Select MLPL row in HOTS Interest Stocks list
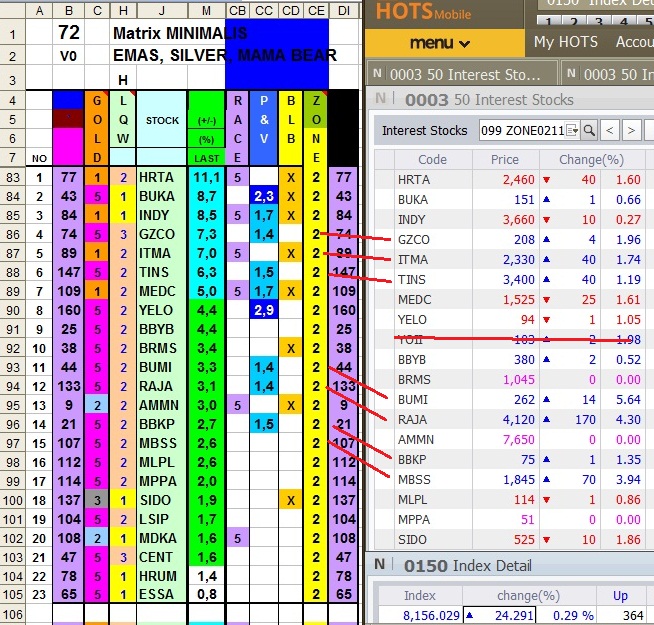Viewport: 654px width, 625px height. [514, 499]
